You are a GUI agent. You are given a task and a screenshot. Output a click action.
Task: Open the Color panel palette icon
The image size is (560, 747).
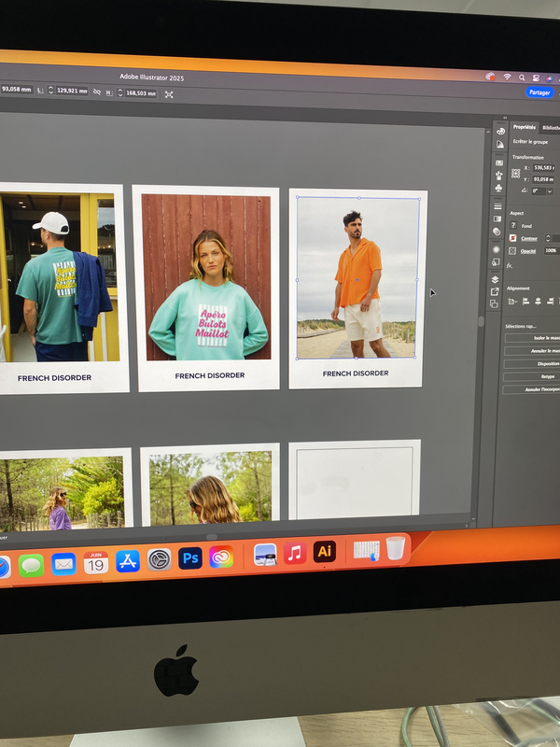pos(499,131)
